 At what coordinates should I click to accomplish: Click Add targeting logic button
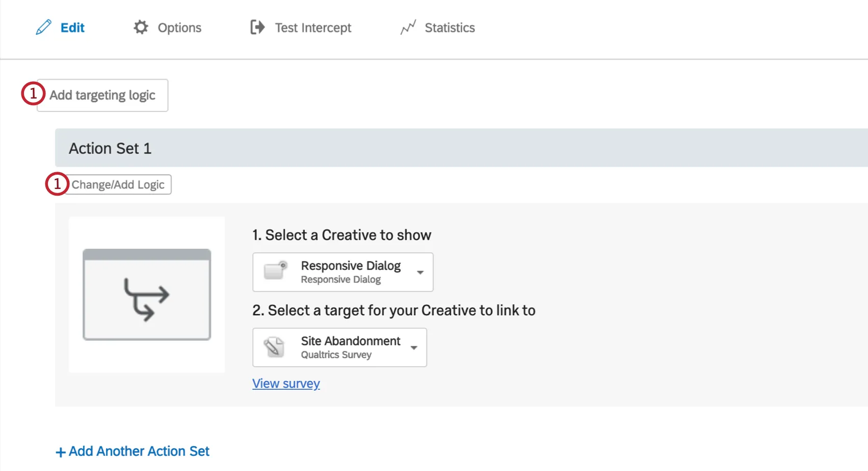[103, 95]
